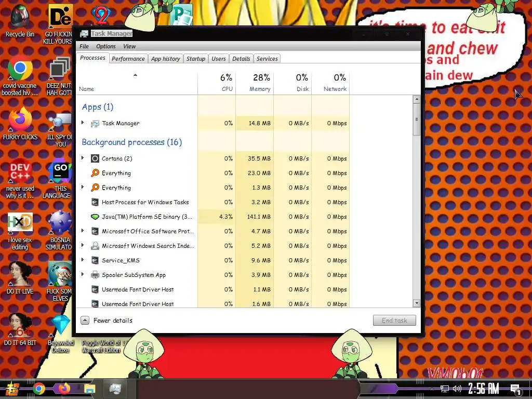
Task: Click the Task Manager taskbar button
Action: 115,389
